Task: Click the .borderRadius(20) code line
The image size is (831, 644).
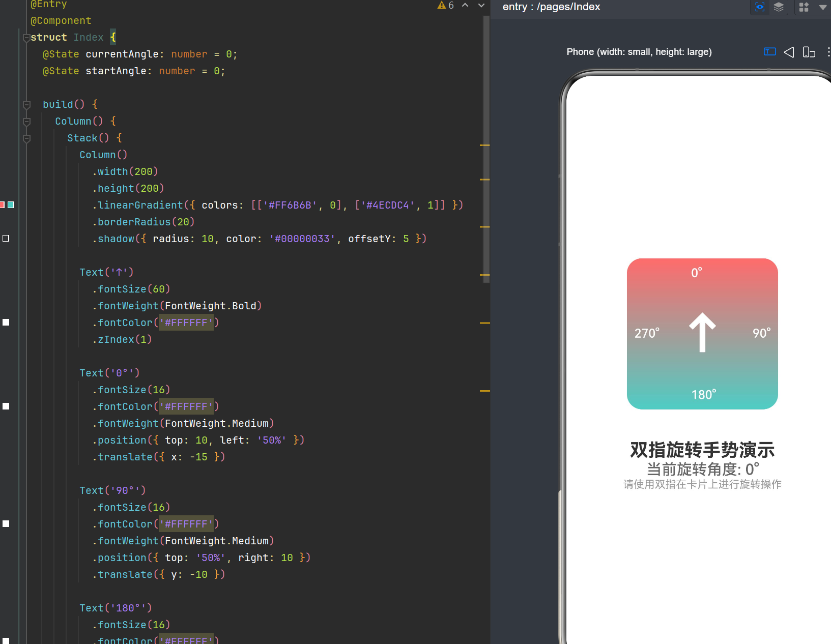Action: coord(143,222)
